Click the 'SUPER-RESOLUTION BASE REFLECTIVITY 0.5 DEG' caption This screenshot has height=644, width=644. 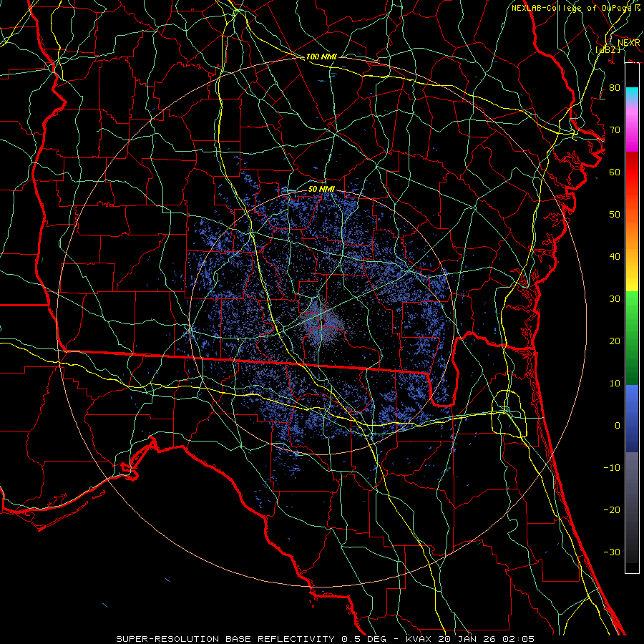pos(251,639)
